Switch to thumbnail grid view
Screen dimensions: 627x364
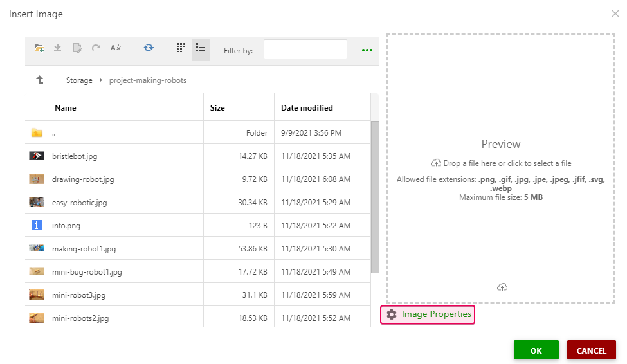pos(181,48)
